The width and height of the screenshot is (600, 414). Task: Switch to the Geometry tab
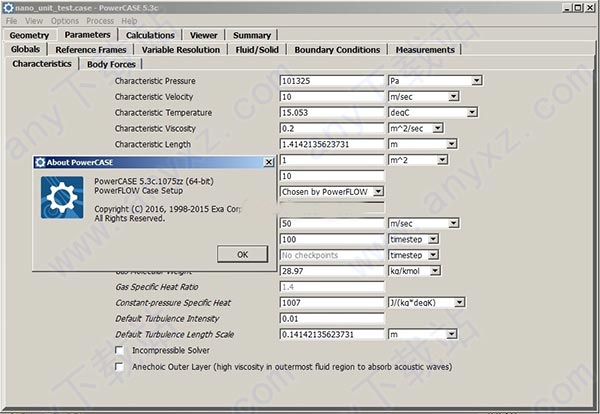pyautogui.click(x=29, y=35)
